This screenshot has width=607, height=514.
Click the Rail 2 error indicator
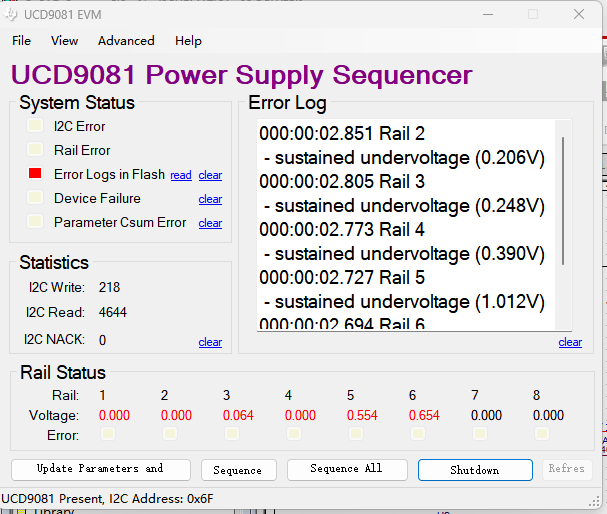point(170,433)
